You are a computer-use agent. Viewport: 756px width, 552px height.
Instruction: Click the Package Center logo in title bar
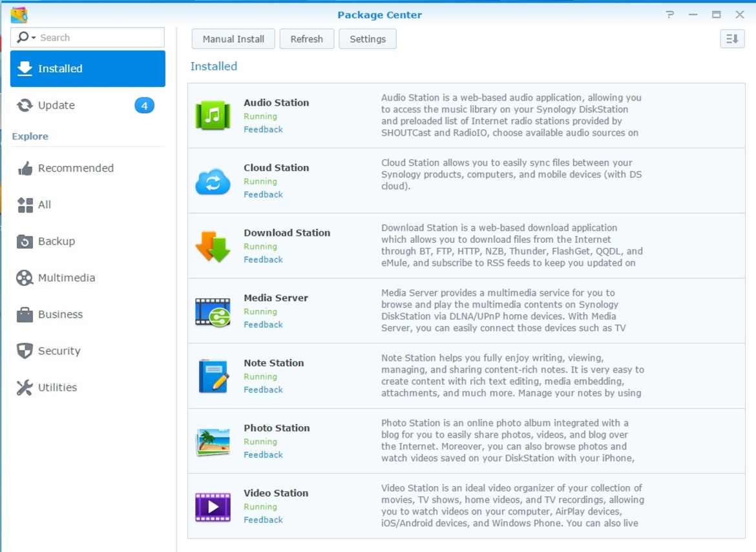click(19, 15)
